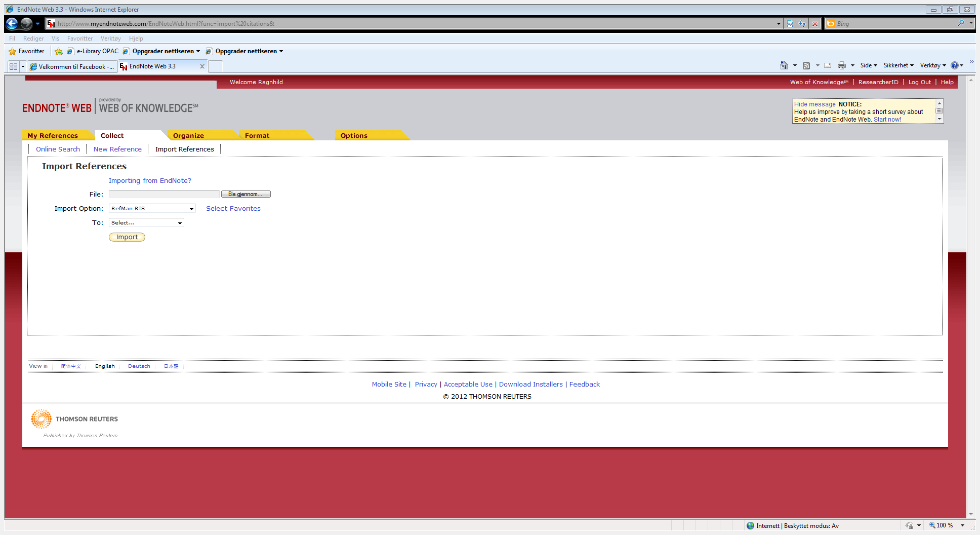Switch to the Format tab

[257, 136]
